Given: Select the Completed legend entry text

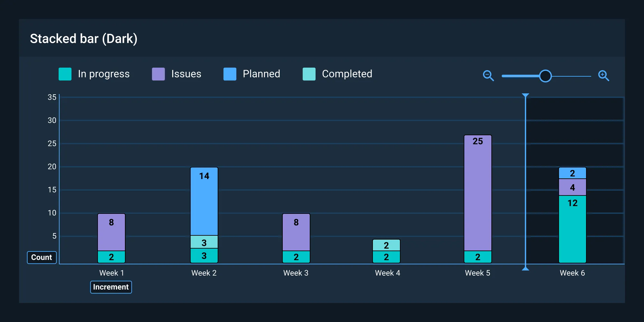Looking at the screenshot, I should coord(346,74).
